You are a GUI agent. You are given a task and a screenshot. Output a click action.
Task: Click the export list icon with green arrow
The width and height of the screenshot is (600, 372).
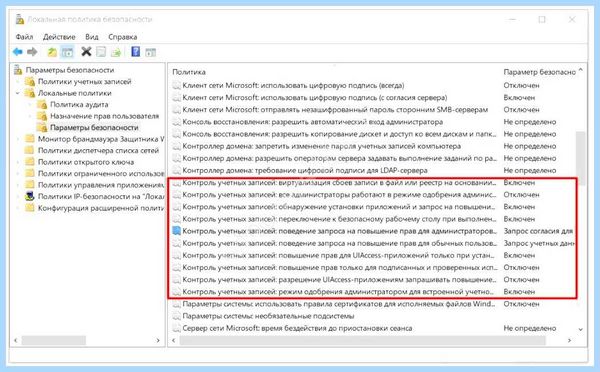coord(116,52)
